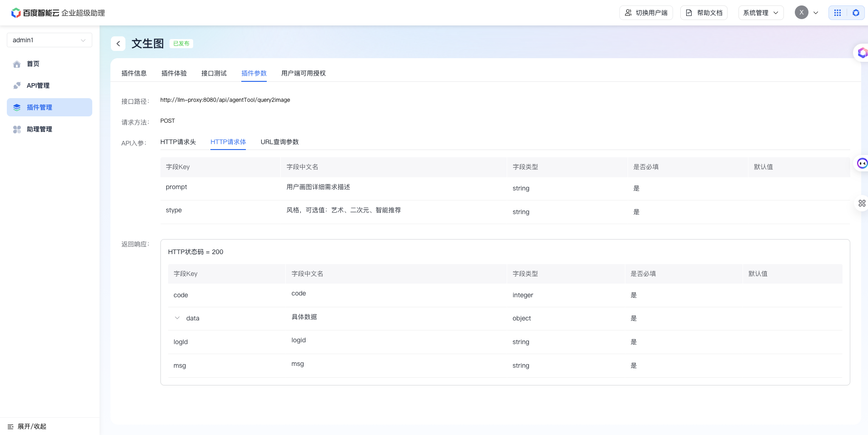Image resolution: width=868 pixels, height=435 pixels.
Task: Click the POST request method value
Action: coord(168,121)
